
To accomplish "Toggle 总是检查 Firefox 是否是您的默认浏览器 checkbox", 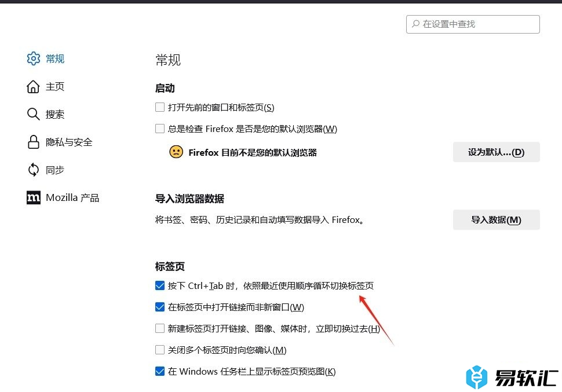I will (160, 129).
